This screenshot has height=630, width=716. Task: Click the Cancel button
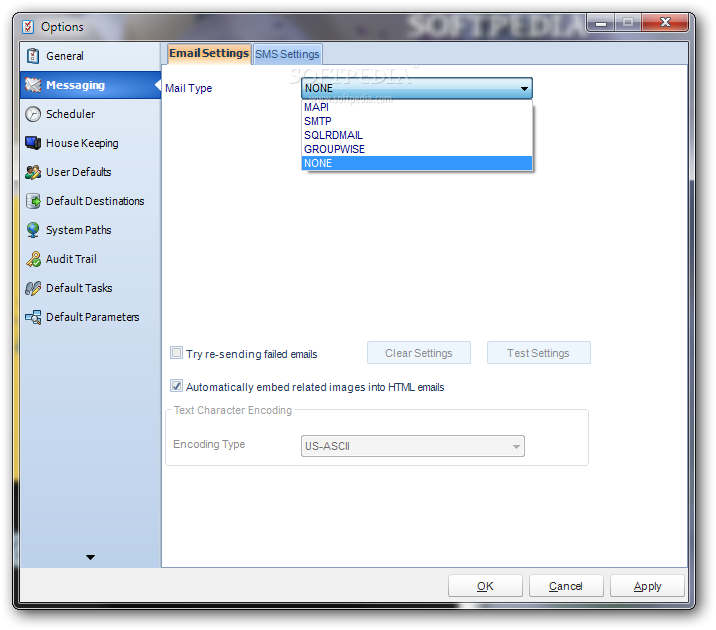pos(566,586)
